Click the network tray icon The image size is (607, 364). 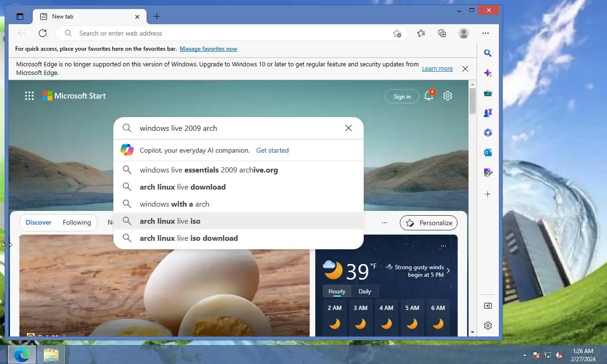[548, 355]
